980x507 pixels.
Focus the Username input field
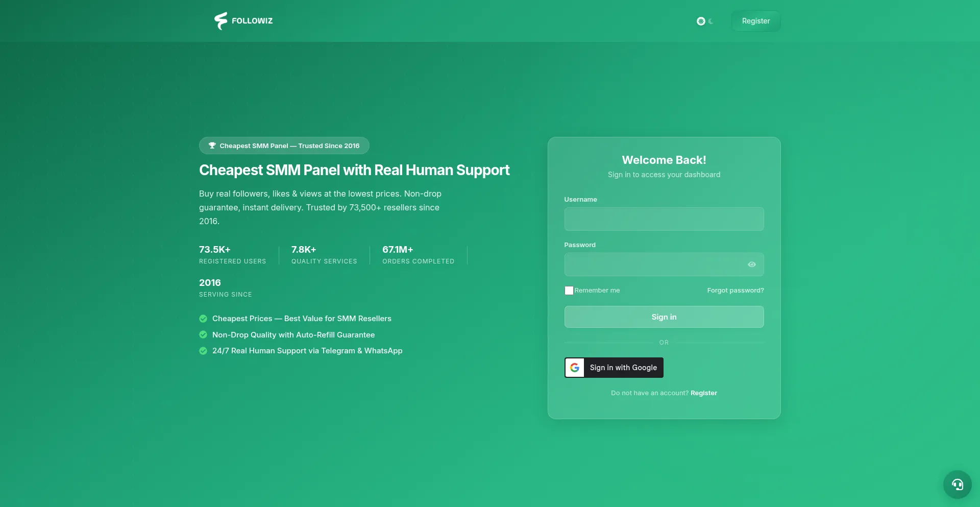[664, 219]
